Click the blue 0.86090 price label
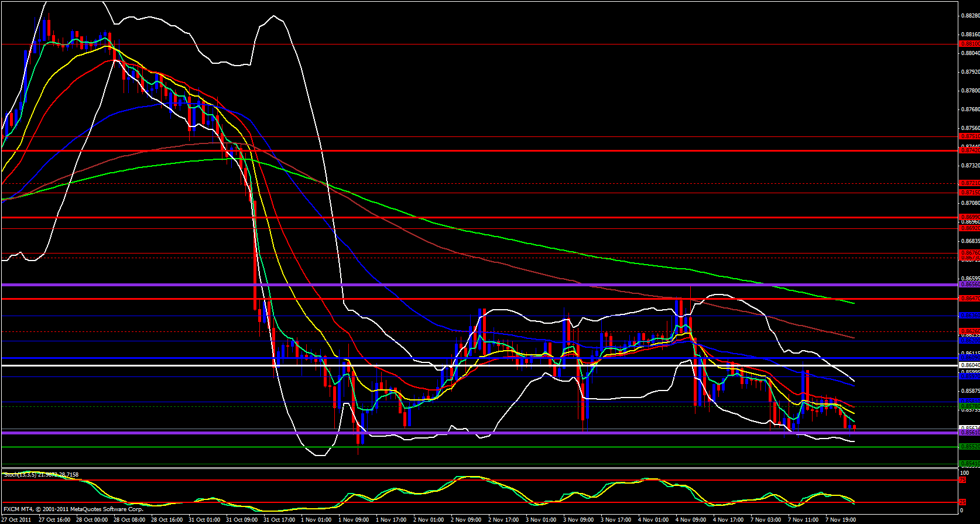Viewport: 980px width, 524px height. (969, 358)
